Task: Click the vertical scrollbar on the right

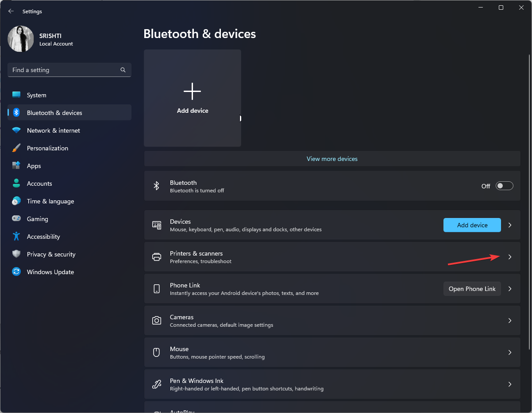Action: pos(529,201)
